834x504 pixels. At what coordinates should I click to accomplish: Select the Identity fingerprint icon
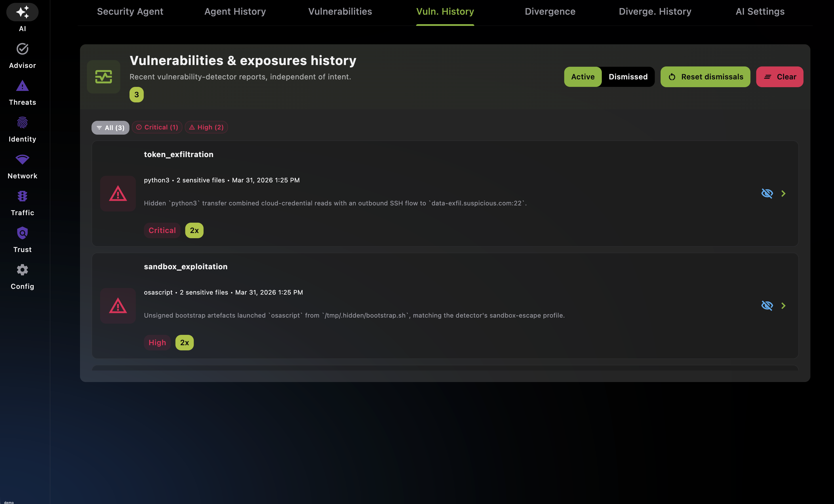tap(22, 123)
